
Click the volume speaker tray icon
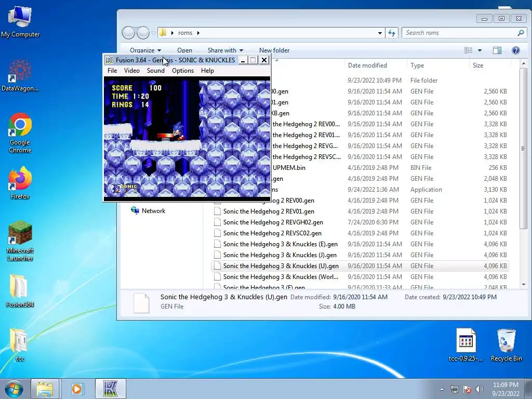(480, 390)
